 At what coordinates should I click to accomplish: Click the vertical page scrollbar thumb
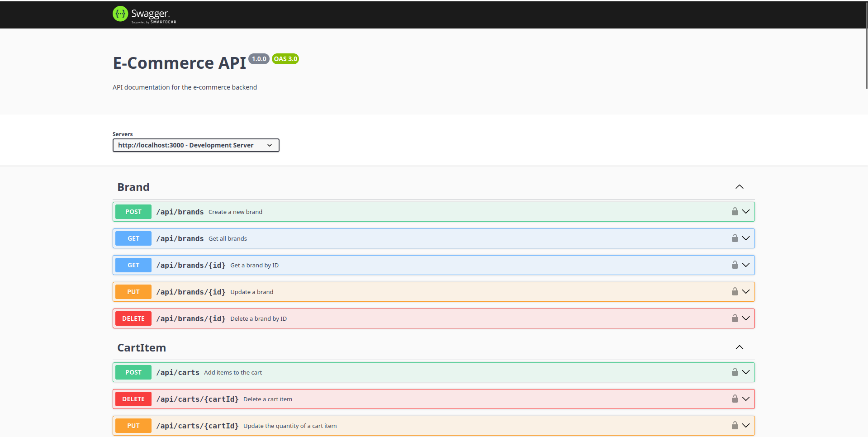click(x=866, y=45)
